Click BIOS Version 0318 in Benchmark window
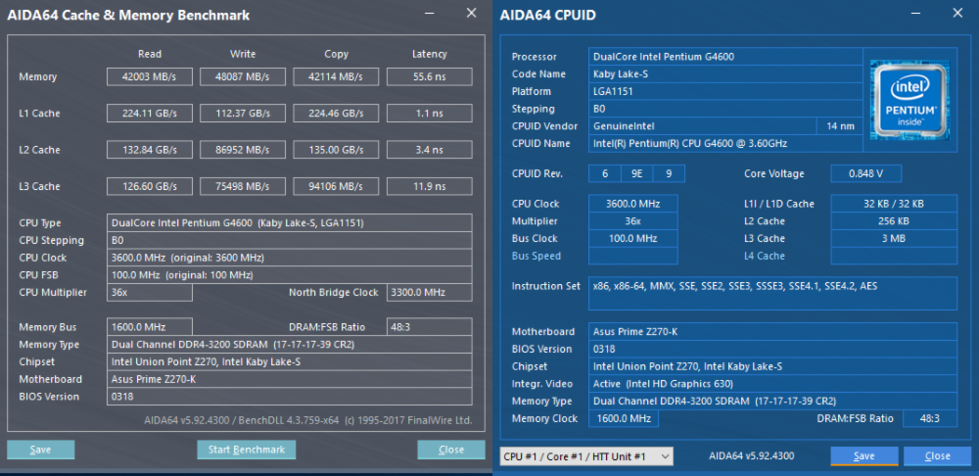The width and height of the screenshot is (979, 476). click(x=290, y=397)
